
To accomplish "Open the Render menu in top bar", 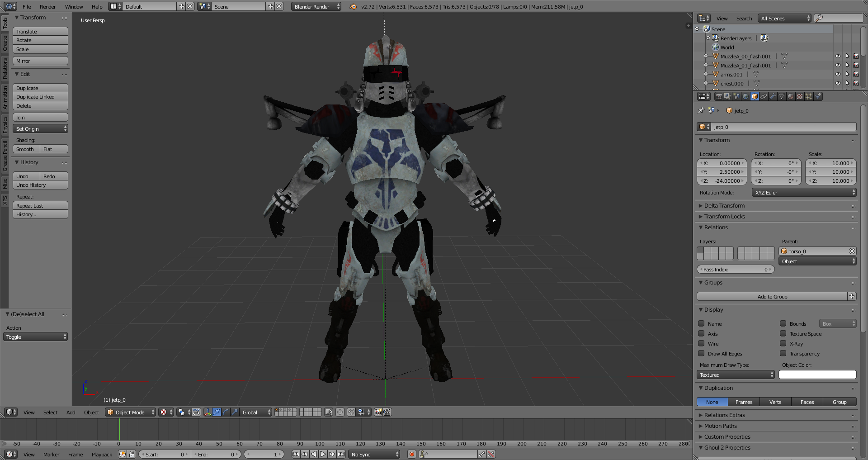I will (x=47, y=7).
